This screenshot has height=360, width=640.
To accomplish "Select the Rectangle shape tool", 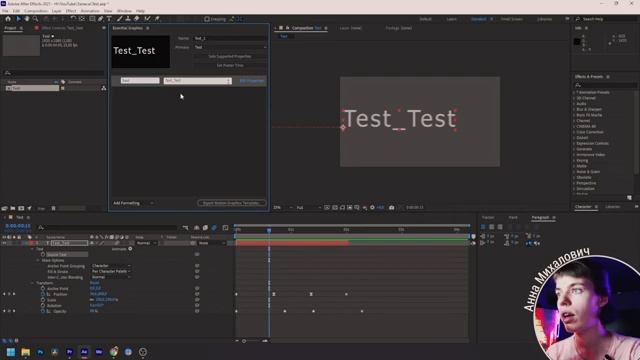I will (x=92, y=19).
